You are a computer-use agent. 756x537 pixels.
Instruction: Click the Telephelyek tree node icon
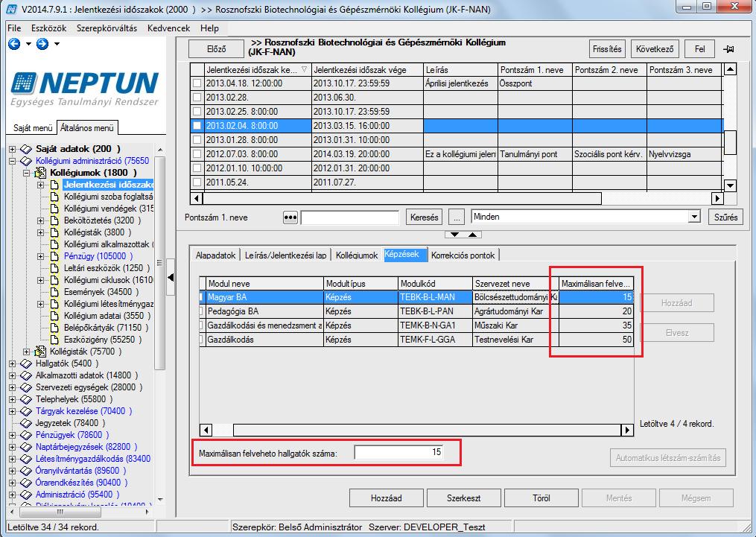[26, 399]
